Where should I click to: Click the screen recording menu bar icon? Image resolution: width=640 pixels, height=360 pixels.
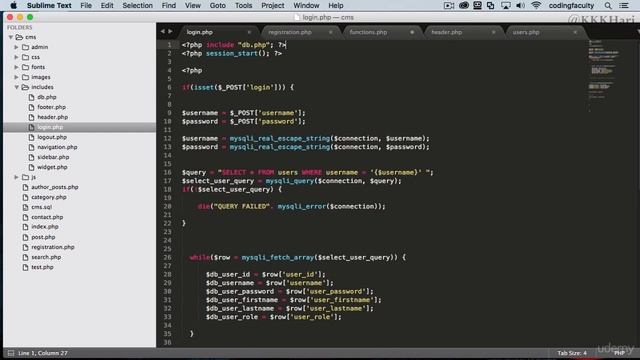point(449,5)
